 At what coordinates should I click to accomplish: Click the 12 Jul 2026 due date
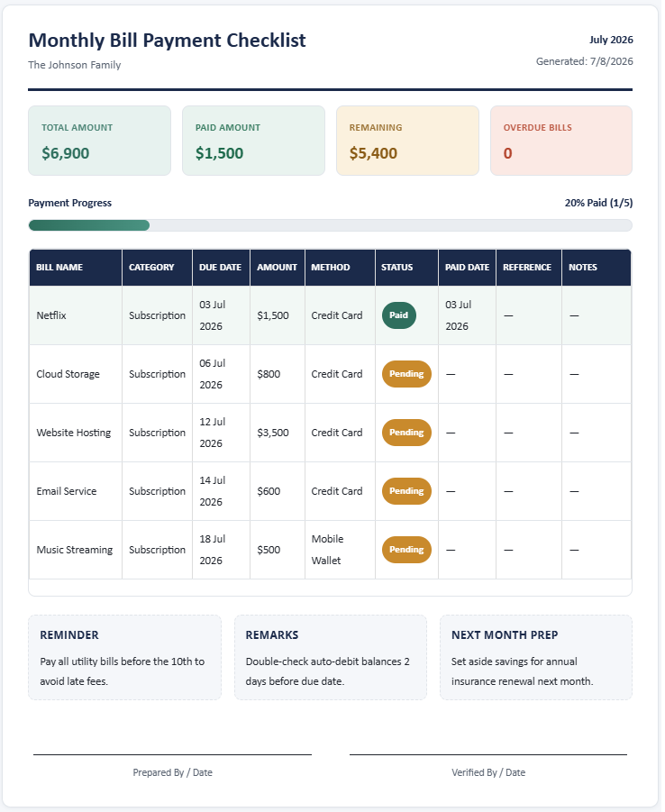[221, 433]
